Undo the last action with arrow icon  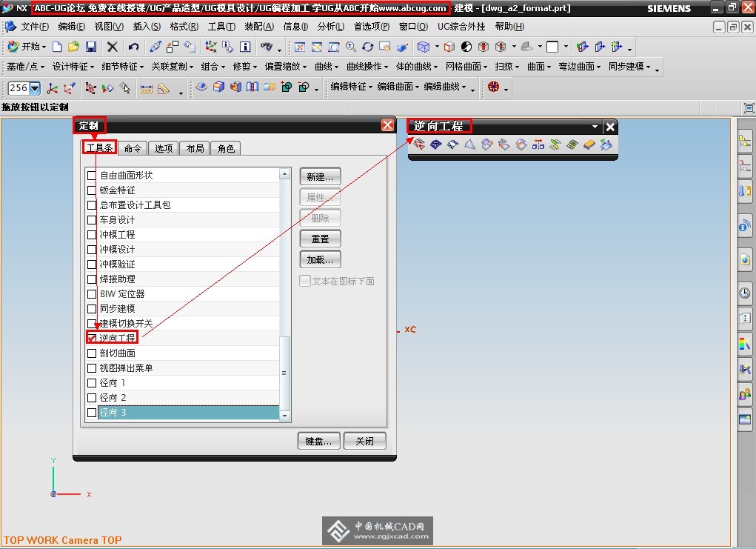click(x=133, y=47)
